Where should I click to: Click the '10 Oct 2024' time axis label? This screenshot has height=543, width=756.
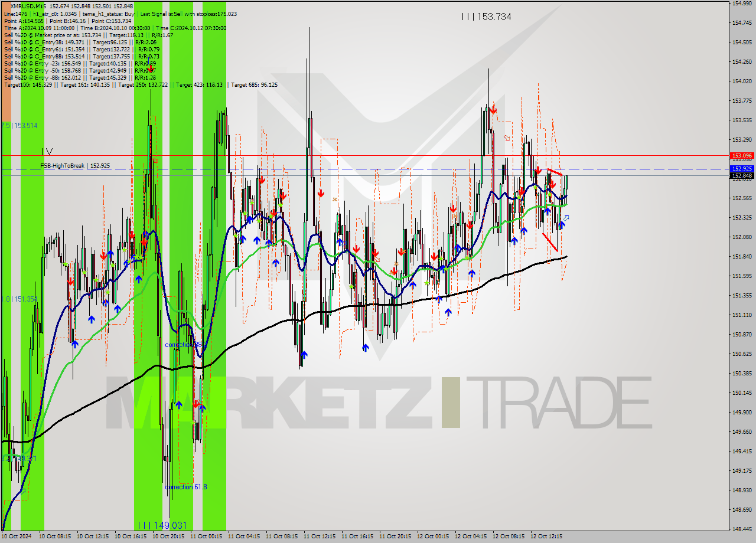(x=17, y=537)
